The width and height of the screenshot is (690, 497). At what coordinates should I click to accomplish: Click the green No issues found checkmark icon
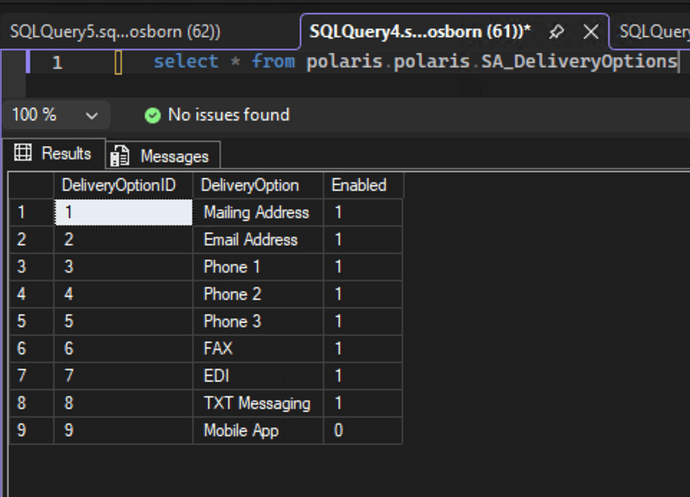(153, 115)
